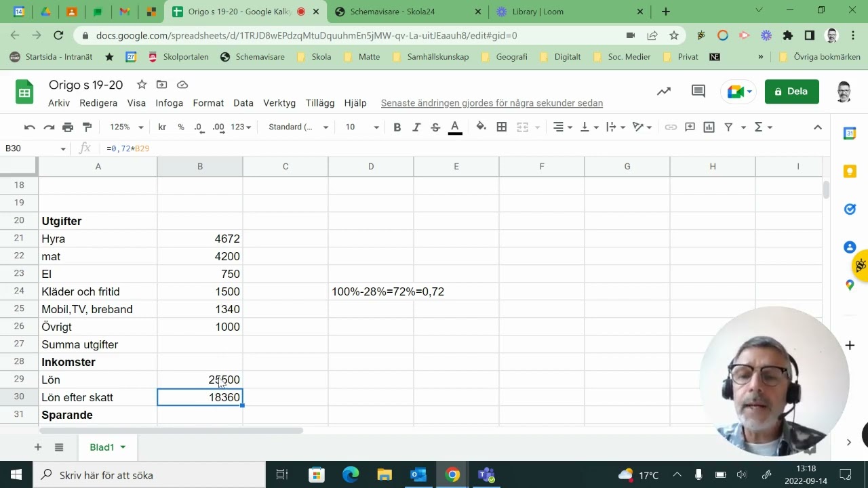Open the Redigera menu
This screenshot has height=488, width=868.
coord(98,103)
